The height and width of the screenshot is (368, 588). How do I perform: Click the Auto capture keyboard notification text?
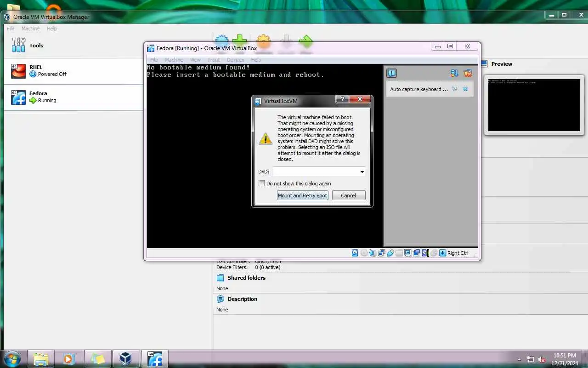pos(419,89)
